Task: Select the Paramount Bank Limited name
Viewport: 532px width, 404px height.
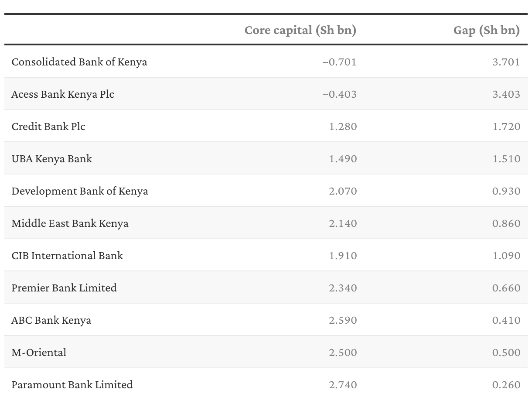Action: point(72,385)
